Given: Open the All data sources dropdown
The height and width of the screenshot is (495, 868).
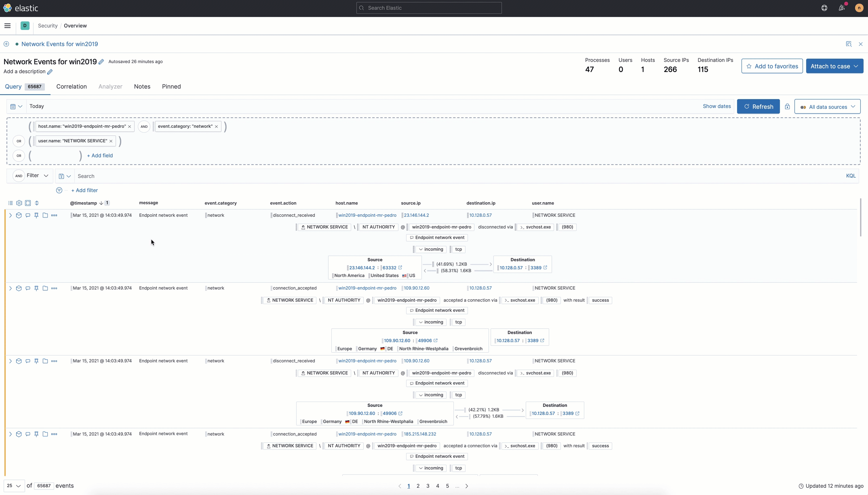Looking at the screenshot, I should coord(828,106).
